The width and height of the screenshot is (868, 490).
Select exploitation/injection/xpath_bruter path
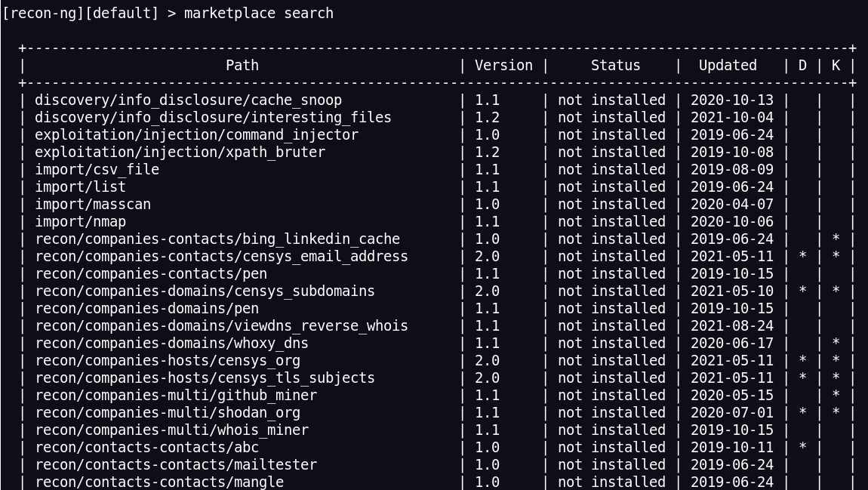[180, 153]
